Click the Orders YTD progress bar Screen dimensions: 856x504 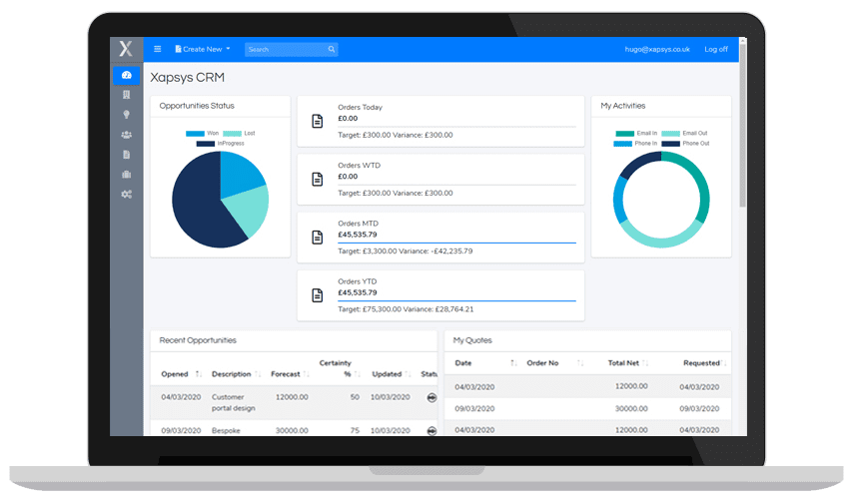(x=456, y=300)
